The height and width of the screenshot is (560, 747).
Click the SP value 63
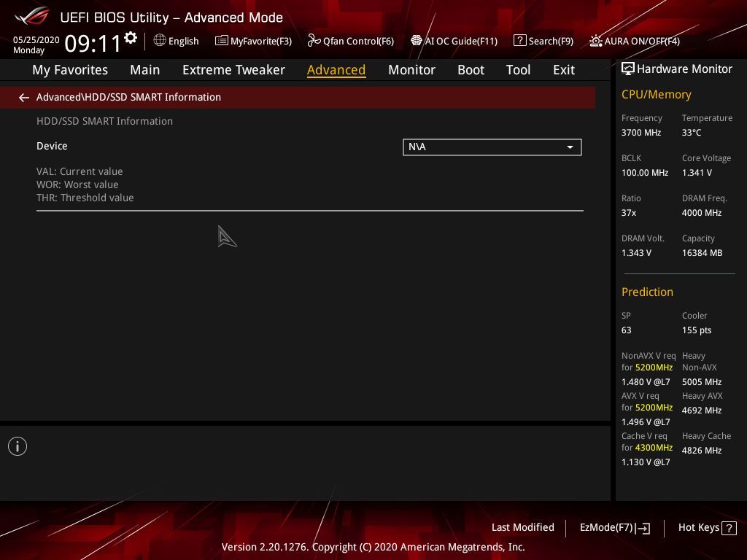tap(626, 330)
